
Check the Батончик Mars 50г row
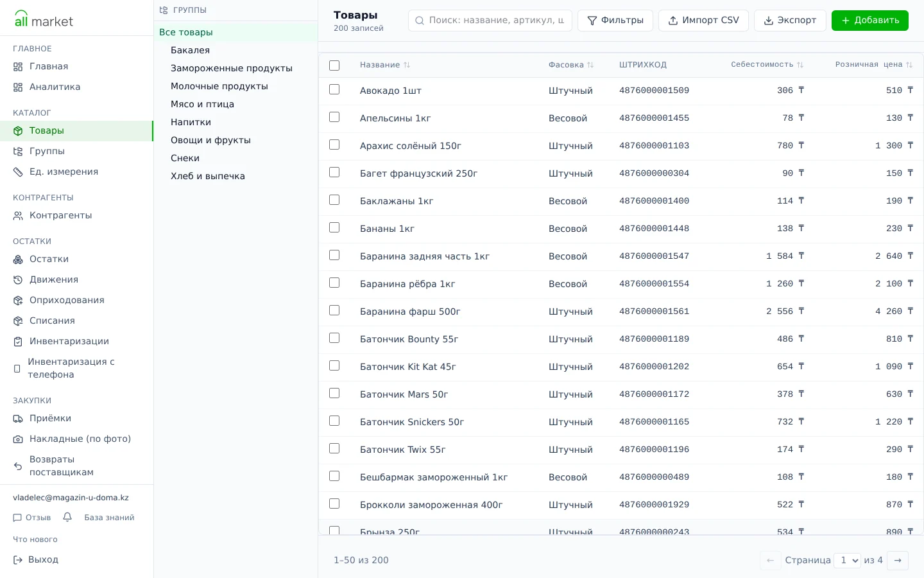coord(334,393)
